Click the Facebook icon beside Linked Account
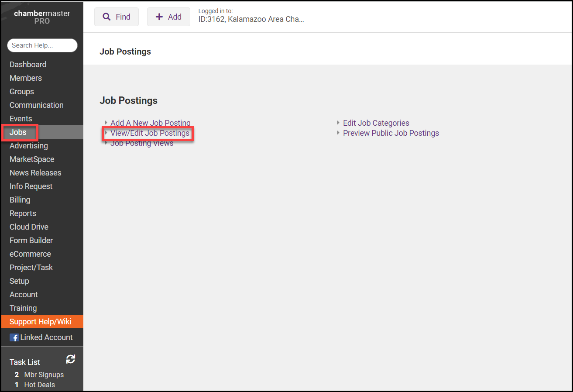The image size is (573, 392). pos(14,337)
